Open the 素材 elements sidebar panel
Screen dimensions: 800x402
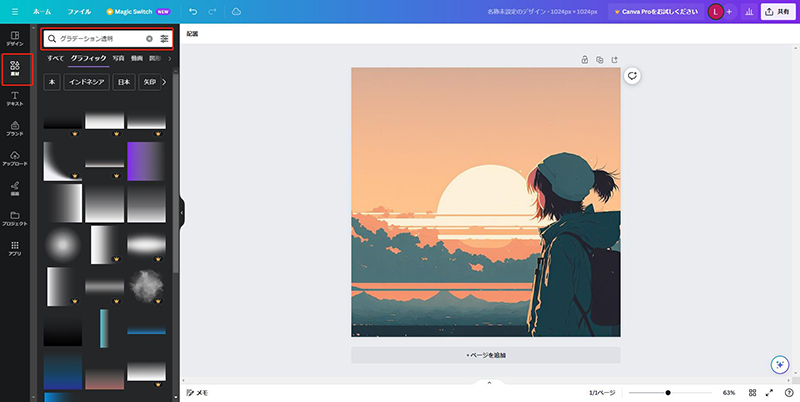[15, 69]
